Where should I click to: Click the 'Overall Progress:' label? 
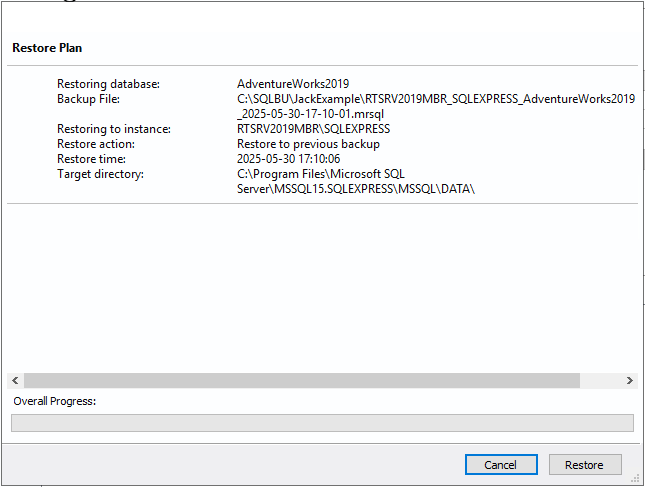pos(55,401)
